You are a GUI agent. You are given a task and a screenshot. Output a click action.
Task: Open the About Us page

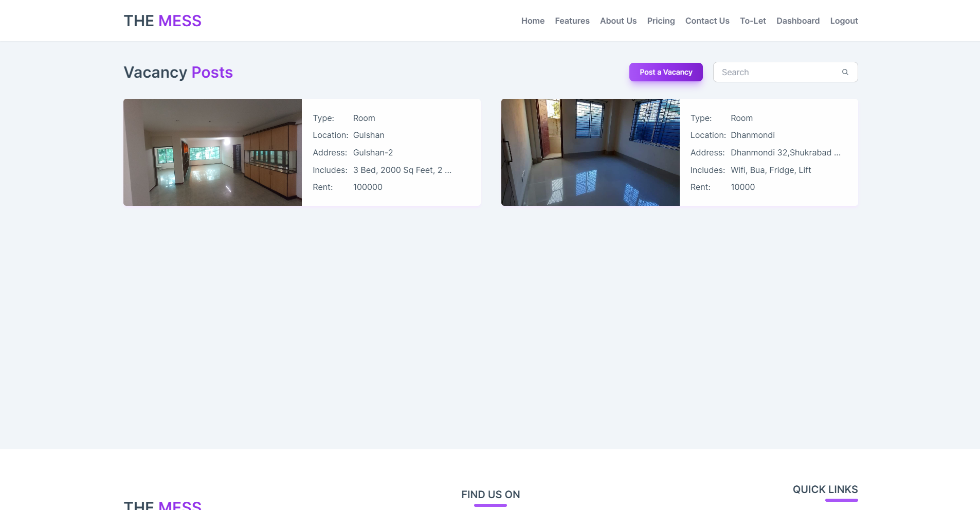(x=618, y=21)
